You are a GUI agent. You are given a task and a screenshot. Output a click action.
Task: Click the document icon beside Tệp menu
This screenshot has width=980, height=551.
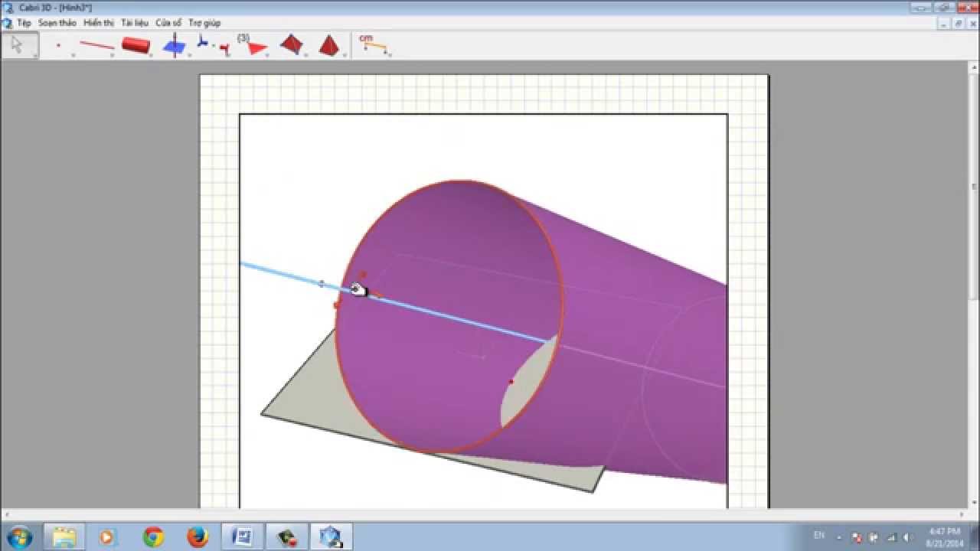point(8,23)
